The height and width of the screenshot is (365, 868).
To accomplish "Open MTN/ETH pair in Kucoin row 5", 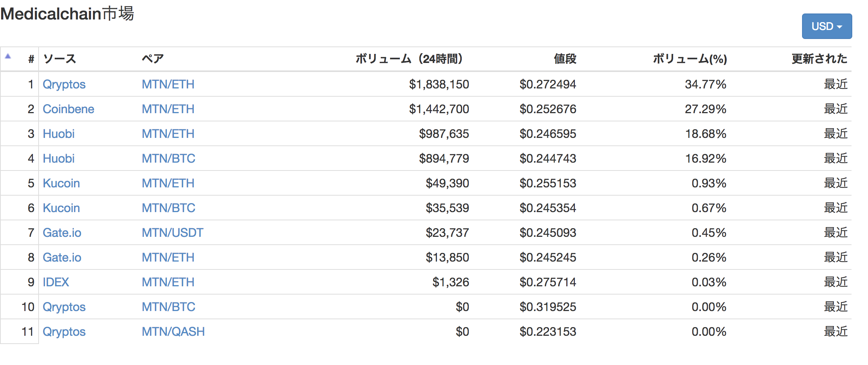I will (x=168, y=183).
